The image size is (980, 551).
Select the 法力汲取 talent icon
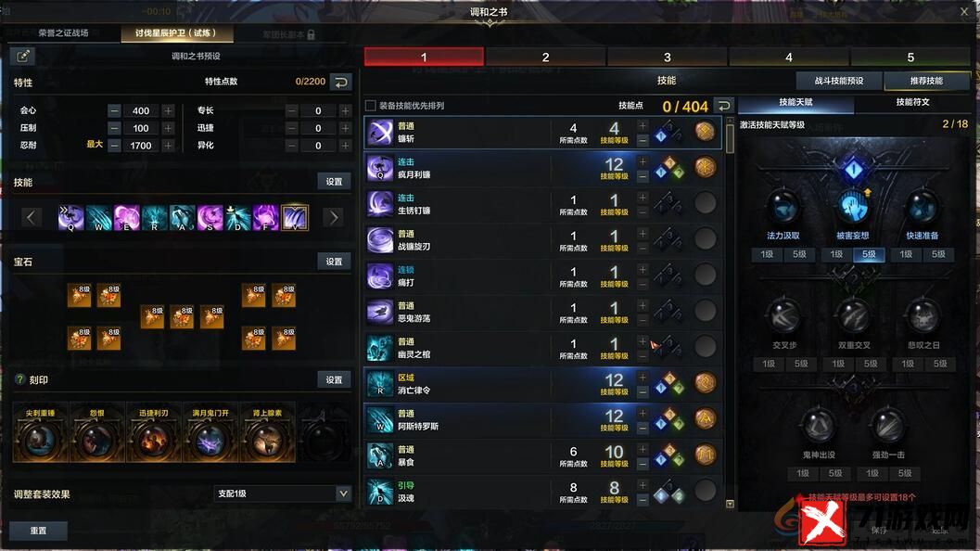point(783,208)
